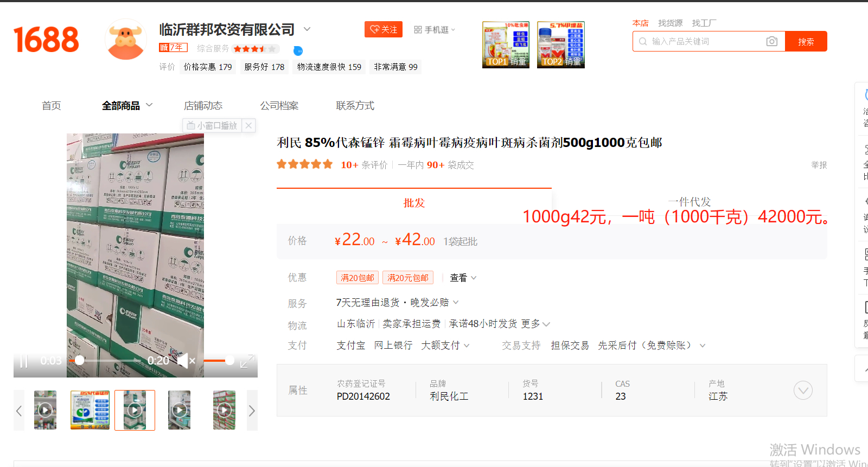Open the store's cow avatar icon

coord(126,40)
